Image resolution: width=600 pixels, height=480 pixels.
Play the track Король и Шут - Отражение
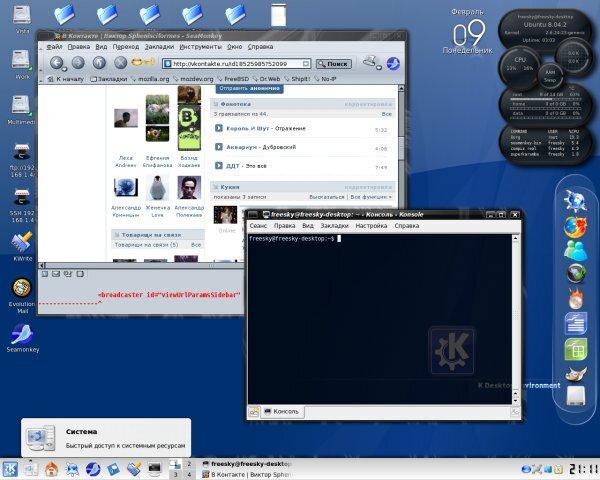pos(219,129)
